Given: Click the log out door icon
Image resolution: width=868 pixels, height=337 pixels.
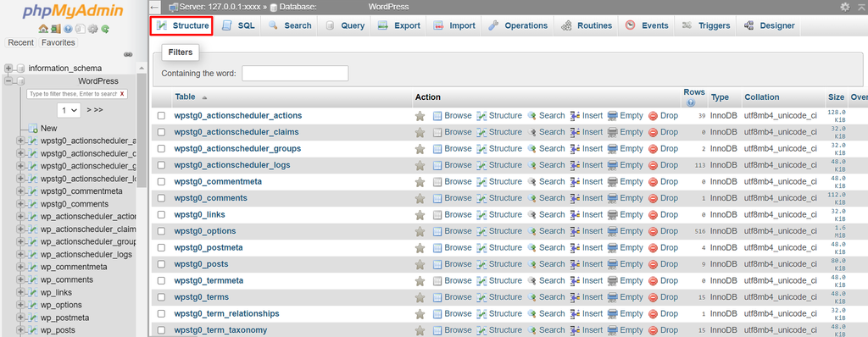Looking at the screenshot, I should [x=56, y=29].
